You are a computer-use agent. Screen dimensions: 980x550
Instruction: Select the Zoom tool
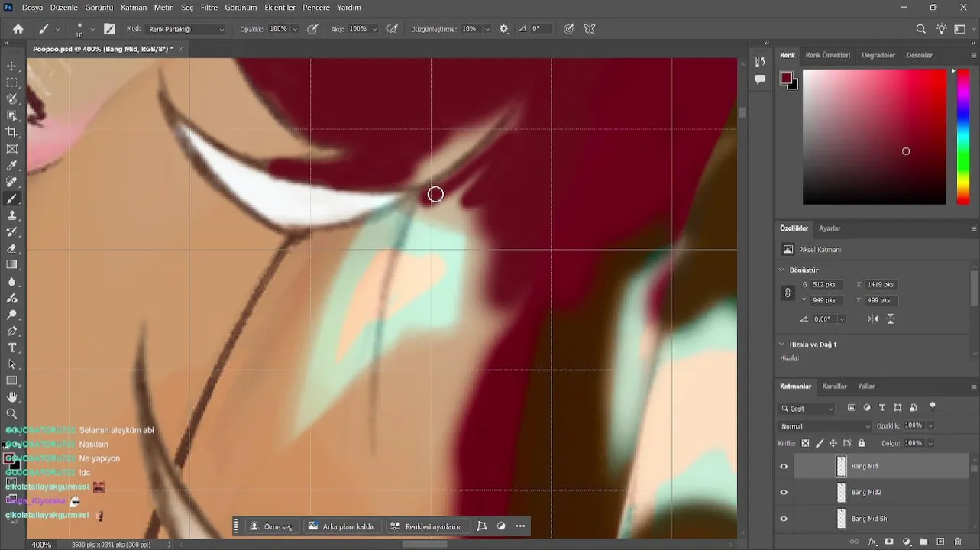11,414
